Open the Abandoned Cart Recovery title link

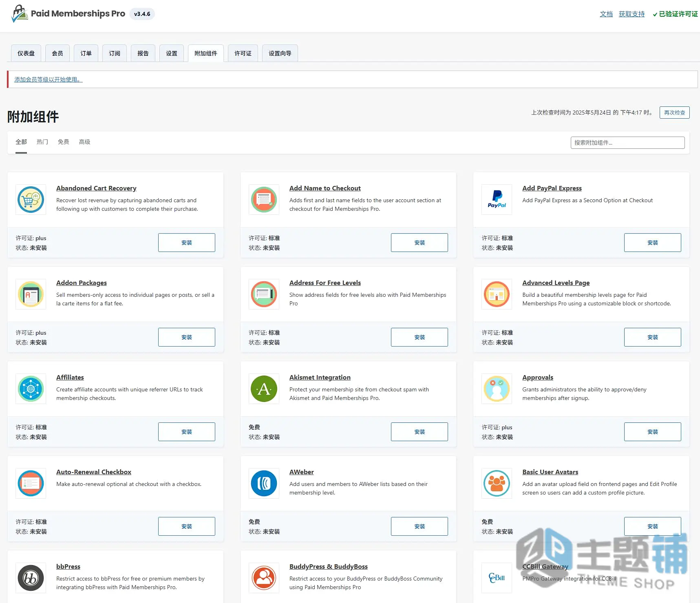[x=96, y=188]
